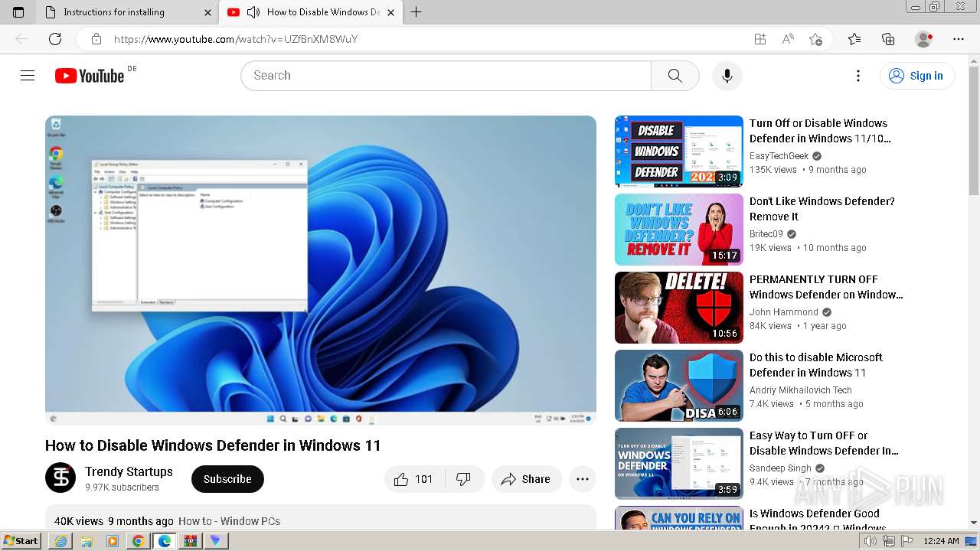Open Is Windows Defender Good Enough thumbnail
Viewport: 980px width, 551px height.
point(679,518)
